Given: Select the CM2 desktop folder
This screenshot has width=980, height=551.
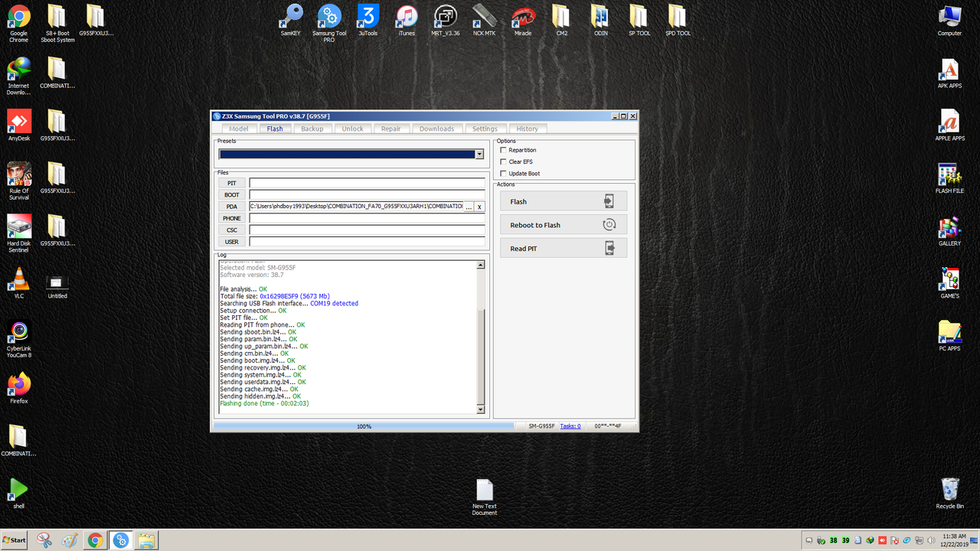Looking at the screenshot, I should coord(561,21).
